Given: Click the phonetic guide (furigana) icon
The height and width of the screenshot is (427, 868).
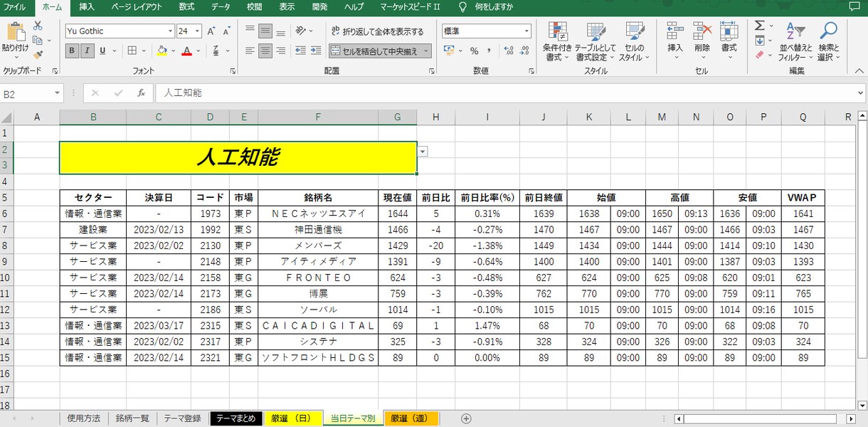Looking at the screenshot, I should pos(215,51).
